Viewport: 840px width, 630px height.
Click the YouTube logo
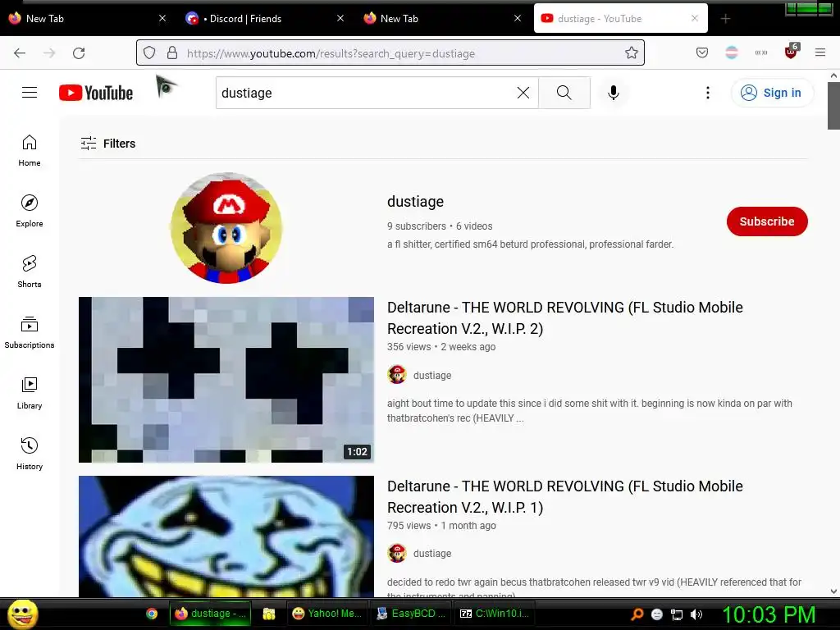96,93
